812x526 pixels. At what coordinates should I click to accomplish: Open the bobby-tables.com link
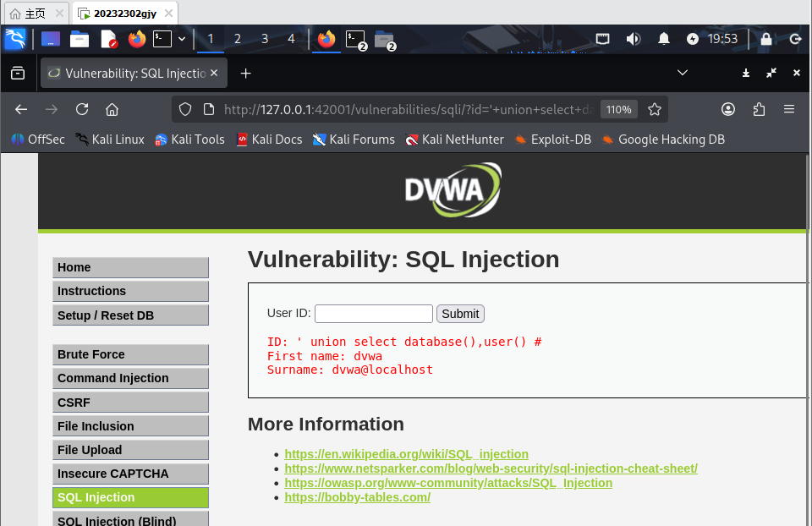coord(357,497)
